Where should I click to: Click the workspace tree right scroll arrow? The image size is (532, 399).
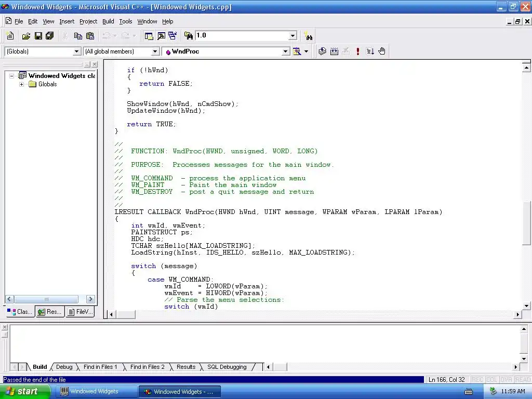coord(90,299)
